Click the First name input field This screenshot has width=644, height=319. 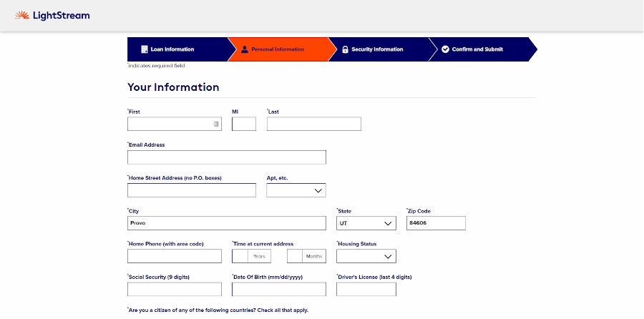(x=175, y=124)
